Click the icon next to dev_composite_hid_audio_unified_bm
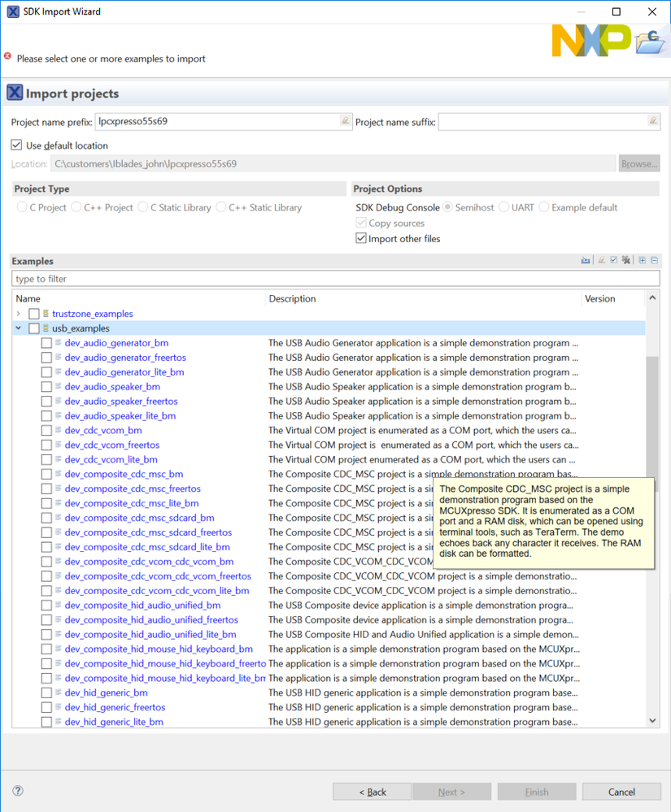This screenshot has height=812, width=671. click(x=59, y=605)
